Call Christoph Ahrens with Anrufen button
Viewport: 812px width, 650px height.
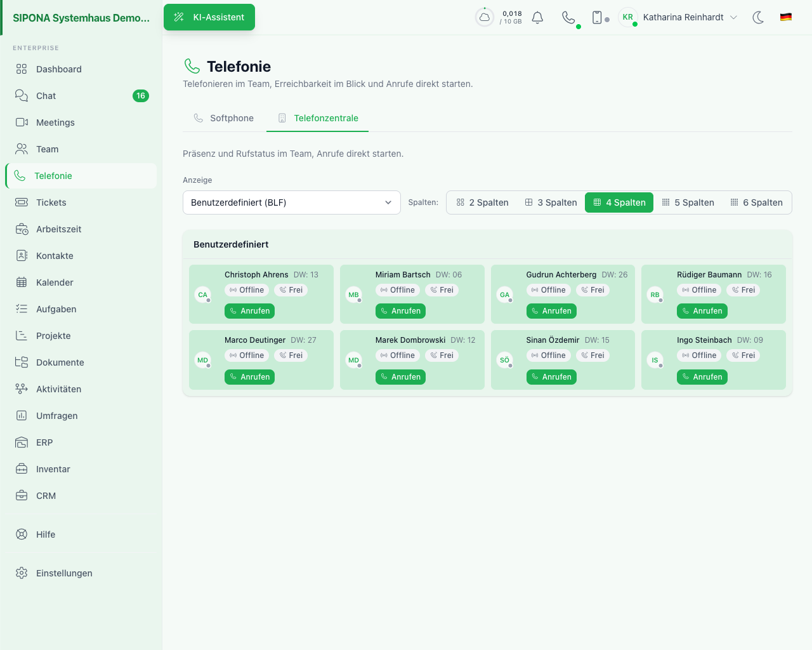point(249,311)
